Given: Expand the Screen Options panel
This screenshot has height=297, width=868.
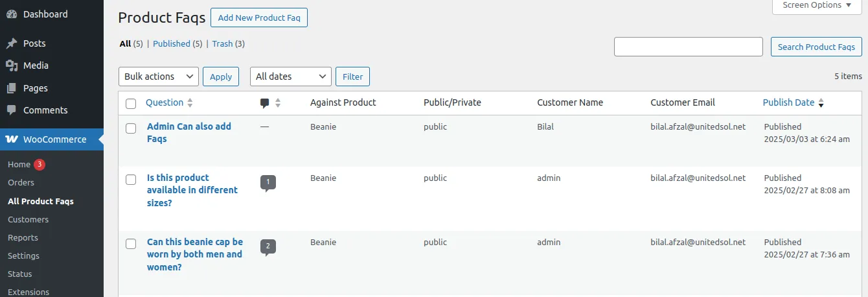Looking at the screenshot, I should (816, 5).
